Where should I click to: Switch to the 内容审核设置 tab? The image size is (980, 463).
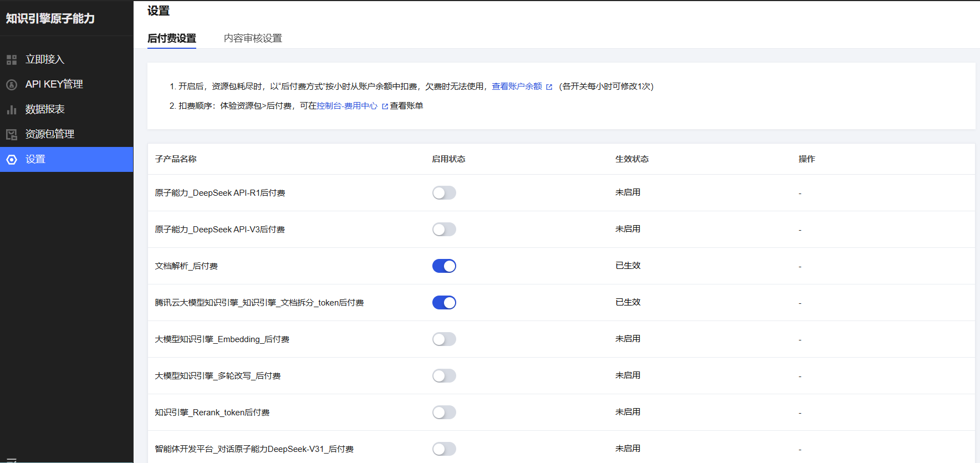pyautogui.click(x=253, y=38)
